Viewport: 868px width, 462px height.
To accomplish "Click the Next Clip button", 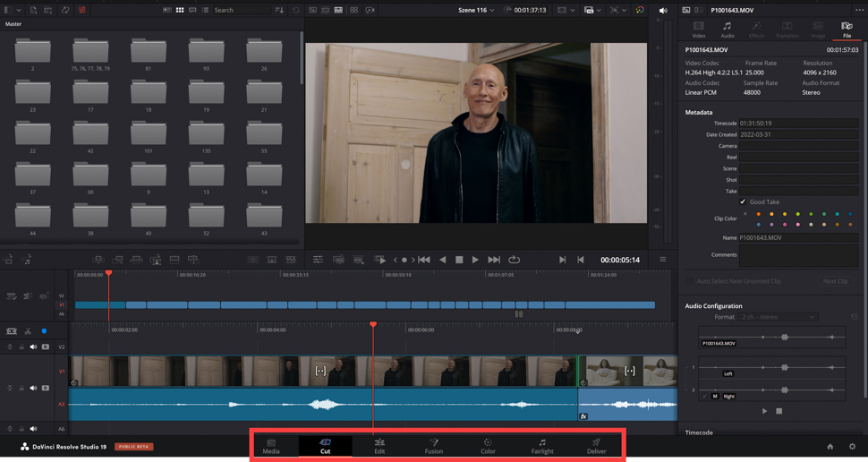I will 835,281.
